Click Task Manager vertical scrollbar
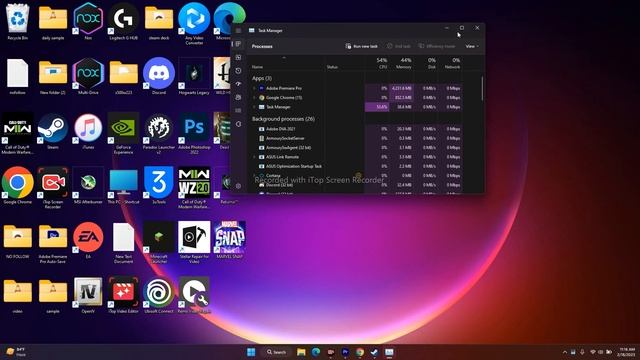Image resolution: width=640 pixels, height=360 pixels. coord(482,89)
